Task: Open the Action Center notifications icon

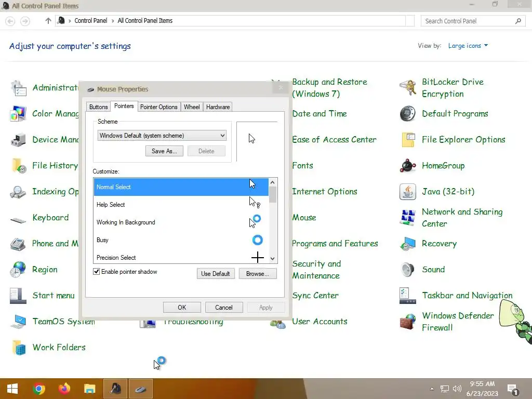Action: (x=513, y=390)
